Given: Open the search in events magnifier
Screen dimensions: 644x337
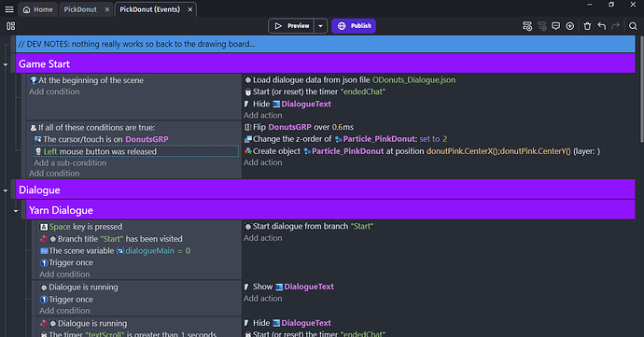Looking at the screenshot, I should [x=633, y=26].
